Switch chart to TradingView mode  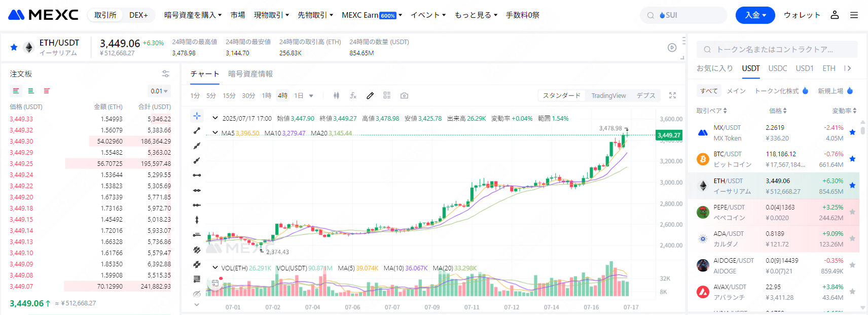(x=608, y=95)
